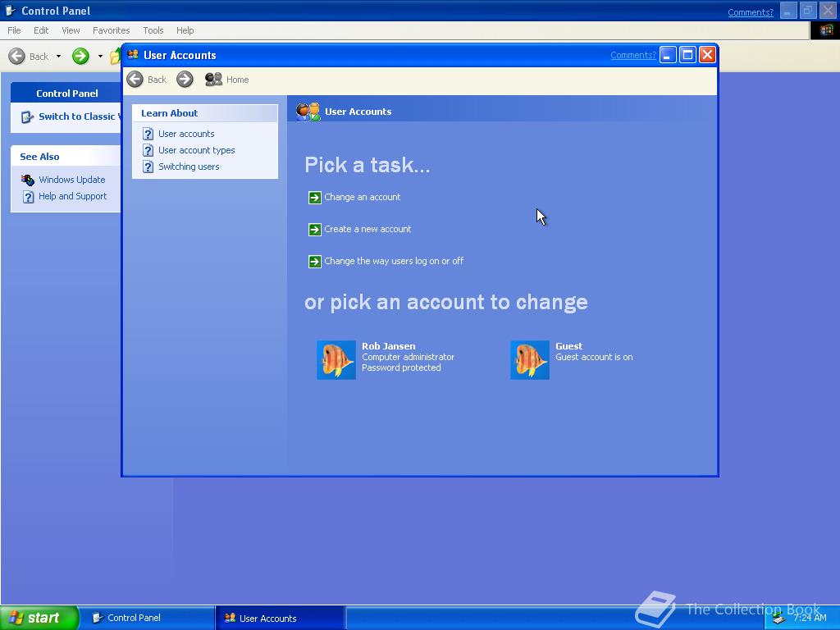Expand the Back history dropdown arrow in Control Panel

click(x=58, y=57)
